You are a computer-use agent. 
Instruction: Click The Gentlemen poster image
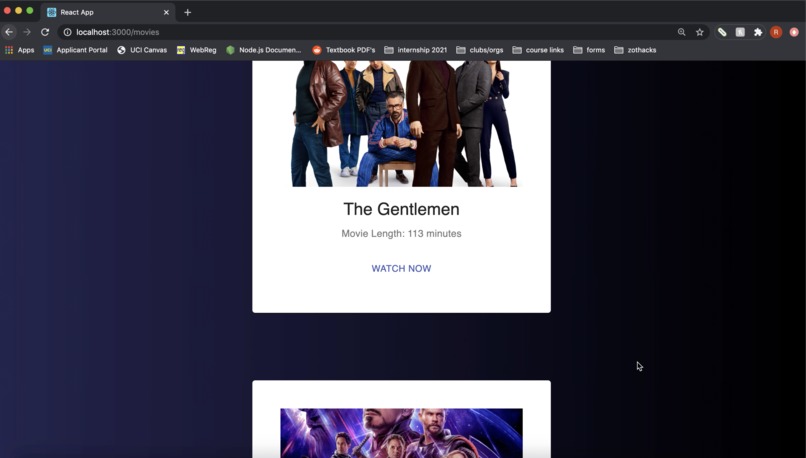point(401,123)
